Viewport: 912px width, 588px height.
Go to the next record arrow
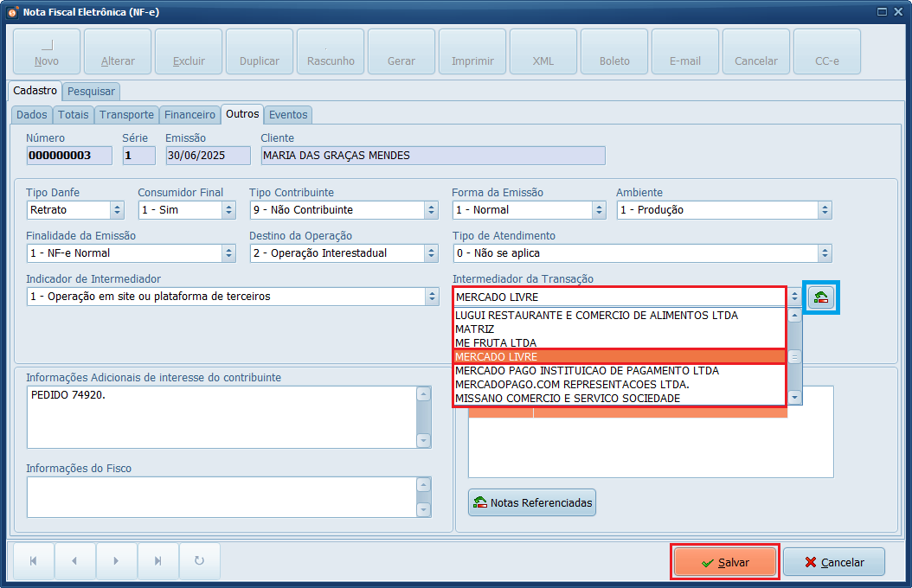(116, 561)
